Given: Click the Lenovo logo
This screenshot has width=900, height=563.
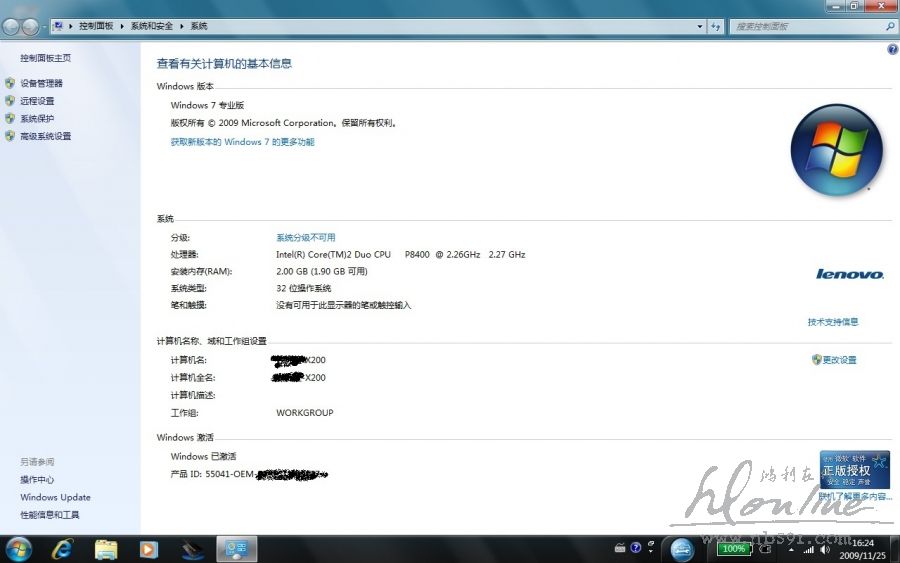Looking at the screenshot, I should point(849,274).
